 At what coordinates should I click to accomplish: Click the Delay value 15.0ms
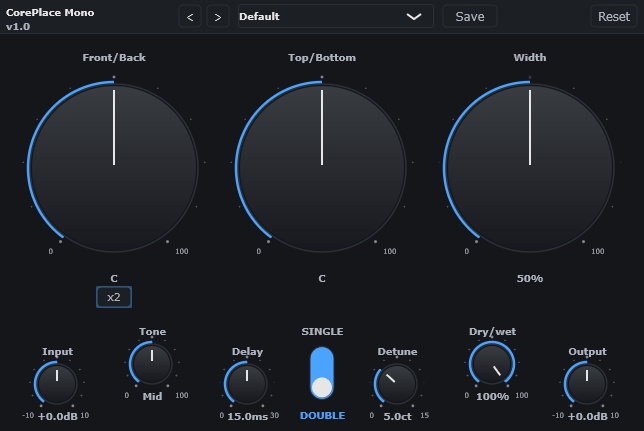(247, 416)
